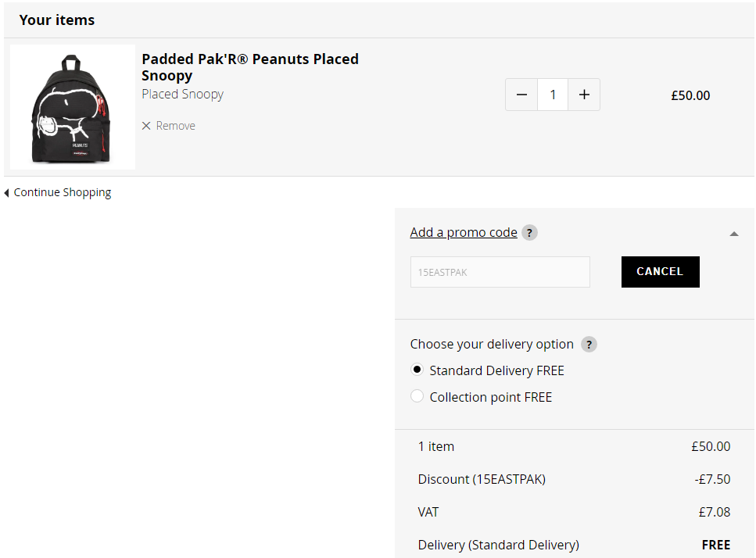The image size is (756, 558).
Task: Open the delivery option help question mark
Action: (x=589, y=345)
